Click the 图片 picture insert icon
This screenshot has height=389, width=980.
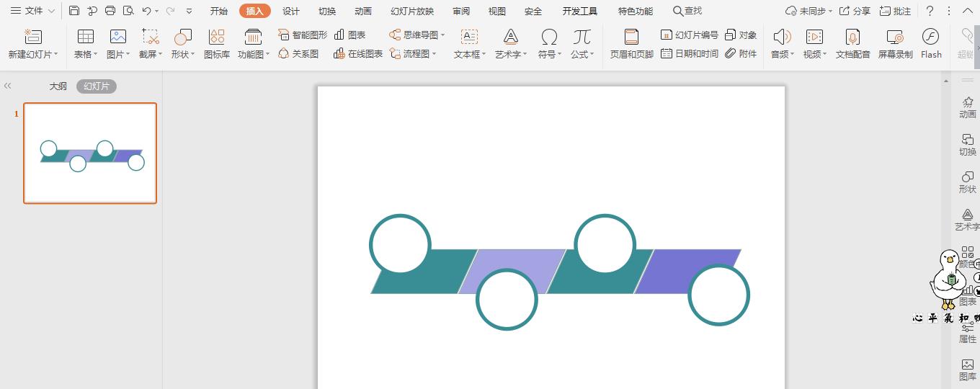(x=117, y=44)
